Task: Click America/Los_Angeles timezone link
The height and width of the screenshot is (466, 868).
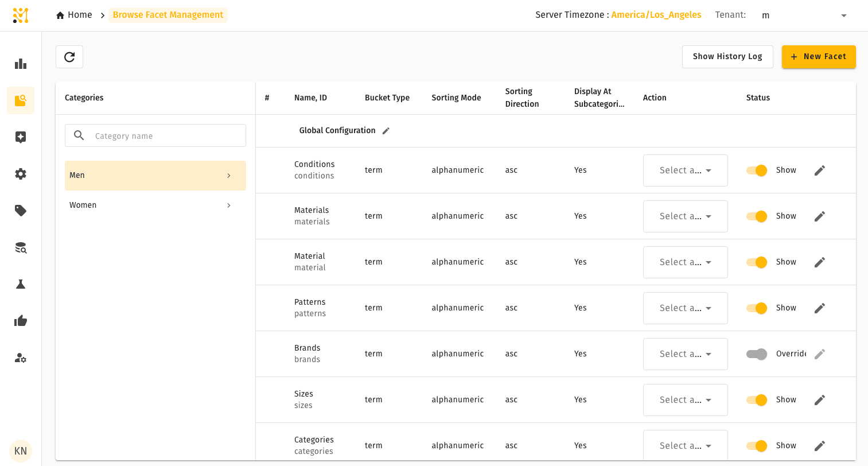Action: 656,15
